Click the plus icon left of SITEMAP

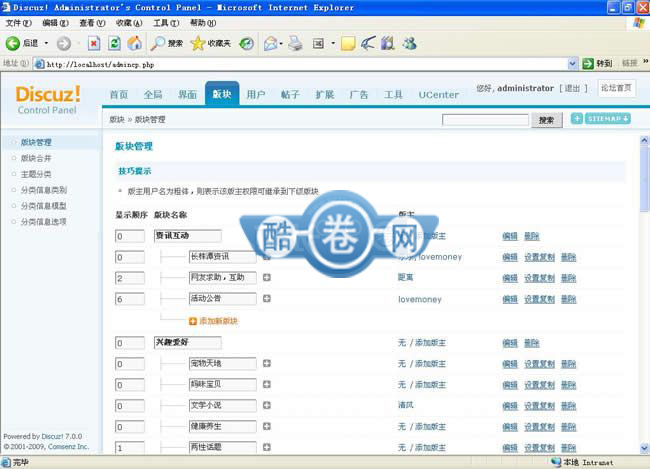(x=577, y=119)
